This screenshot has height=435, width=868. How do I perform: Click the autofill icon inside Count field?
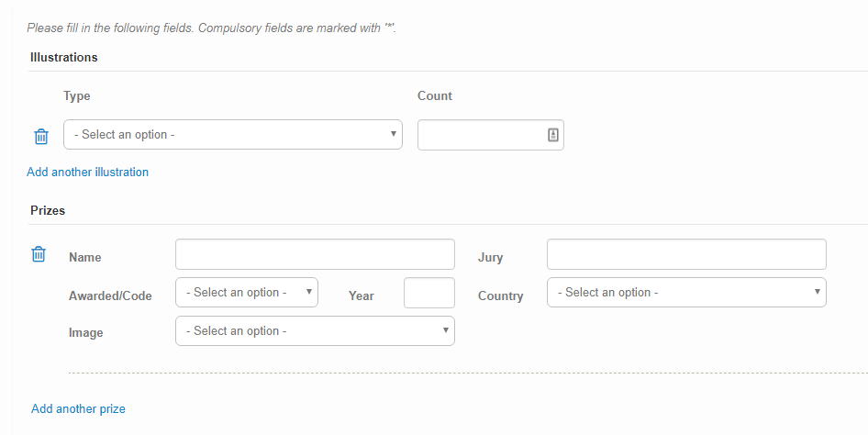coord(553,135)
